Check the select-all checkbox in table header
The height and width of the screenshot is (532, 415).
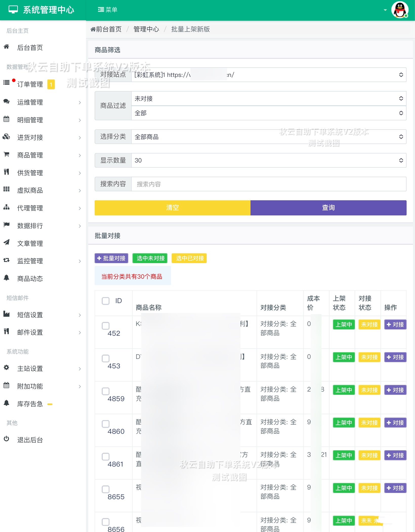coord(106,301)
